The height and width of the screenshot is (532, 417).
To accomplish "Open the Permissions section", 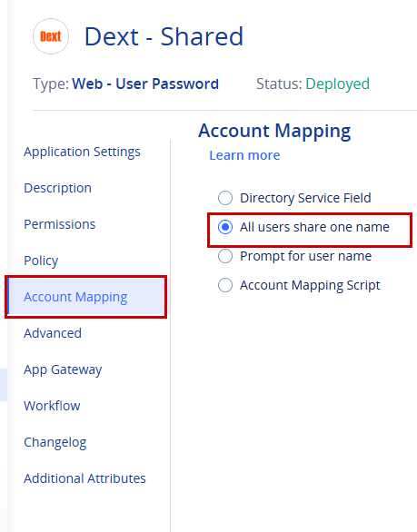I will coord(59,224).
